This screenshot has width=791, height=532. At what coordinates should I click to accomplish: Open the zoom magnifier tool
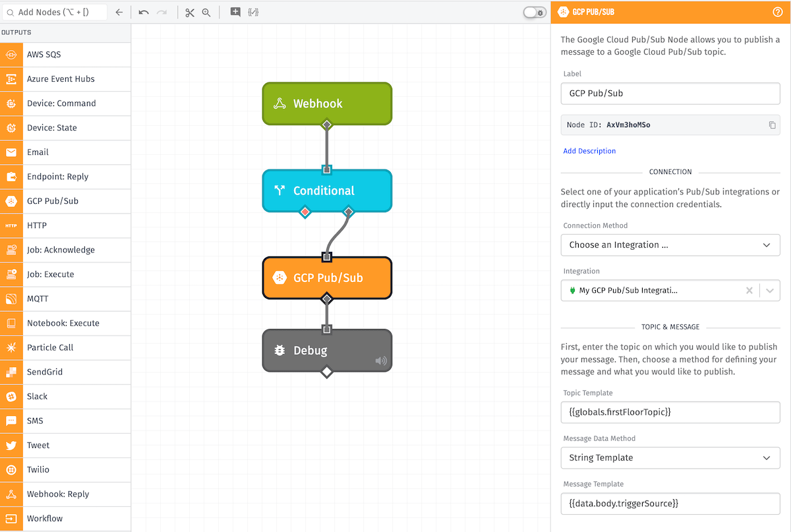[x=206, y=13]
